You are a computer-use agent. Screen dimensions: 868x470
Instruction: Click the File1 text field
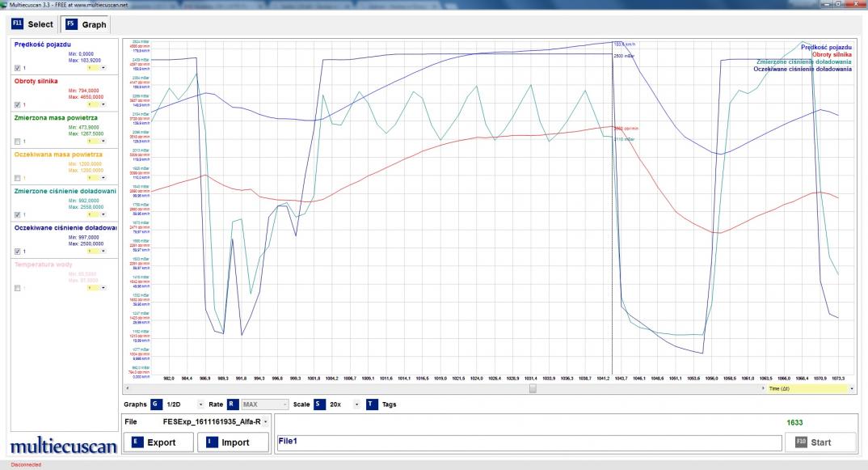pos(525,442)
